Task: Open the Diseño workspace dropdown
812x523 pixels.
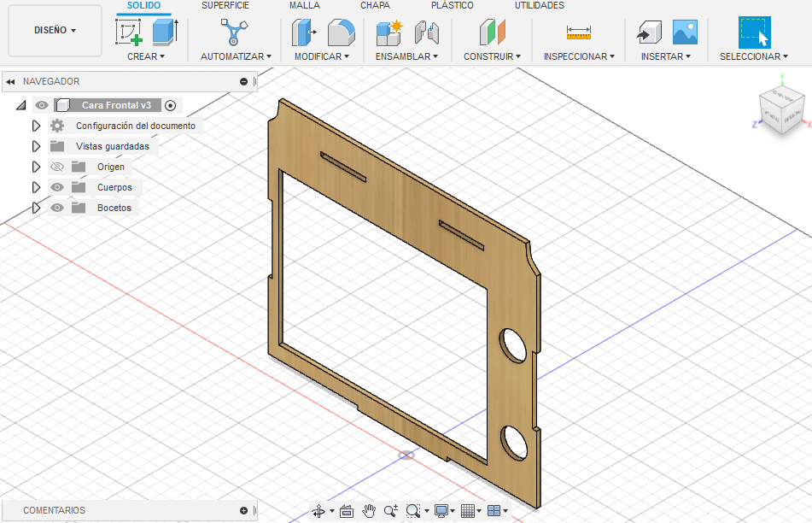Action: coord(55,30)
